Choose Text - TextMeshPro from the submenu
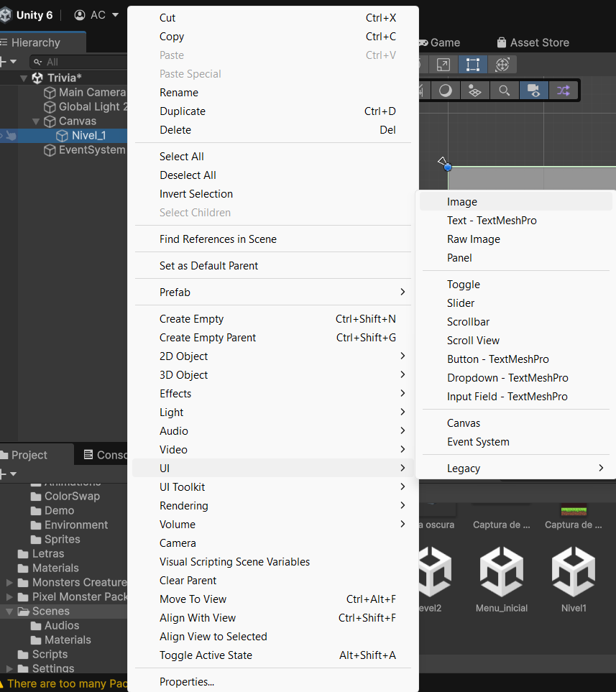 pyautogui.click(x=515, y=220)
